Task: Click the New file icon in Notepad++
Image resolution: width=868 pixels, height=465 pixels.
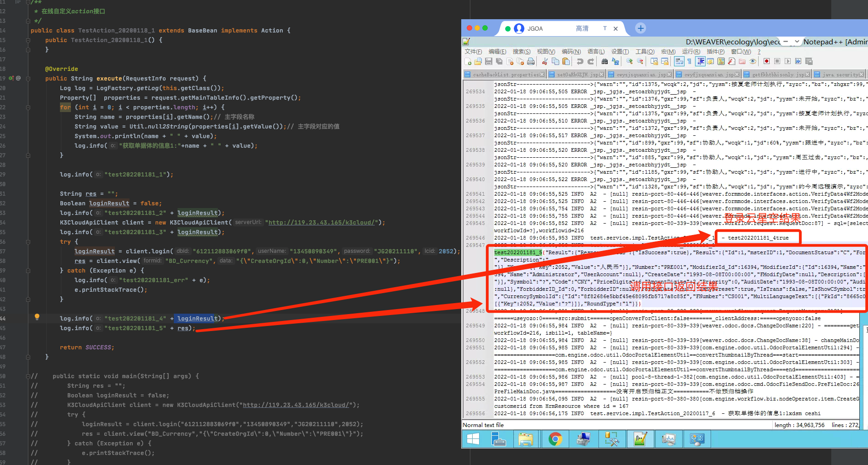Action: [x=468, y=61]
